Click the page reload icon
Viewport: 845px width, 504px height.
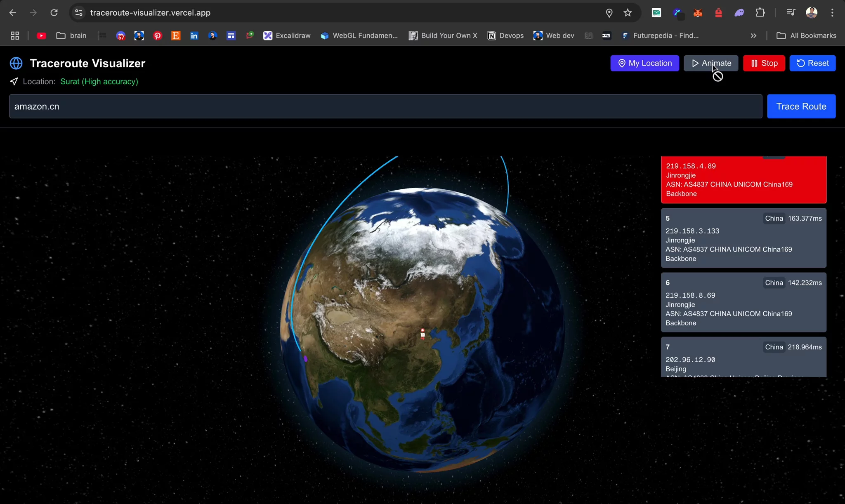[x=54, y=13]
